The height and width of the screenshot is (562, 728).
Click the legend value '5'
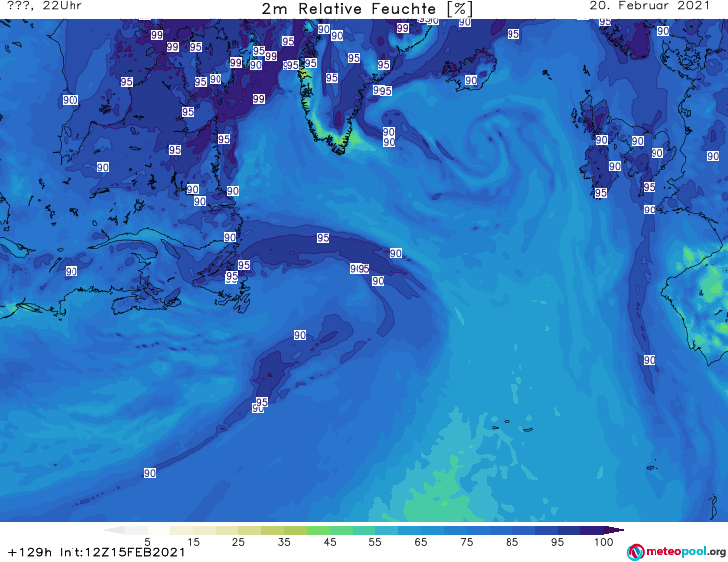click(147, 541)
